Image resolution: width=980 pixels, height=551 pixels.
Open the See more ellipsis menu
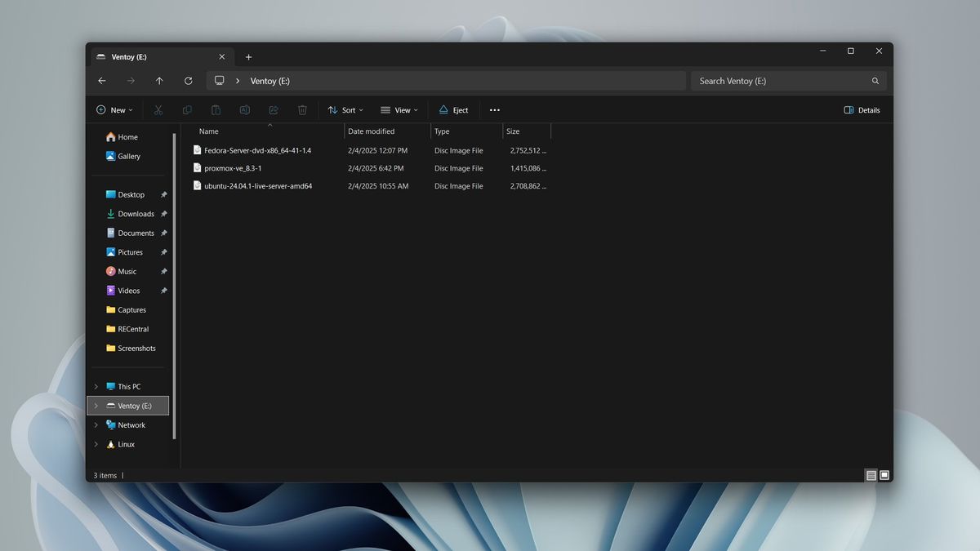click(494, 109)
